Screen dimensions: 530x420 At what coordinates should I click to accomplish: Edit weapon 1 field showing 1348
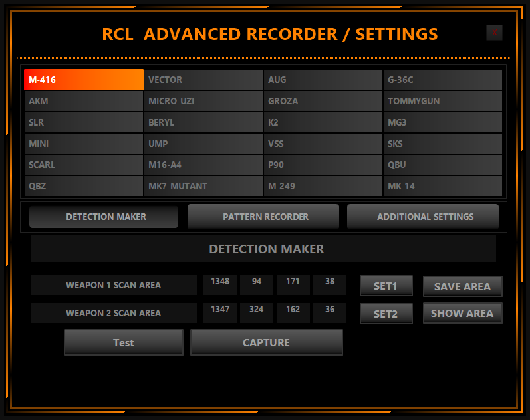[x=220, y=285]
